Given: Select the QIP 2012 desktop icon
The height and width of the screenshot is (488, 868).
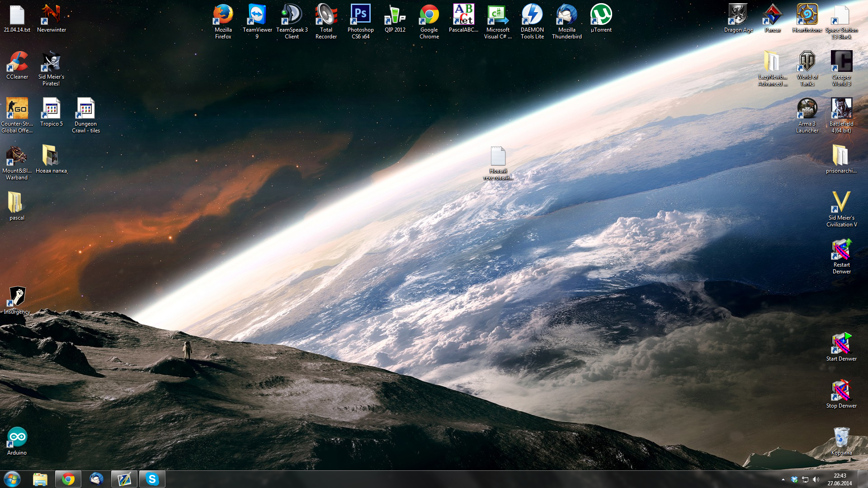Looking at the screenshot, I should [x=395, y=18].
